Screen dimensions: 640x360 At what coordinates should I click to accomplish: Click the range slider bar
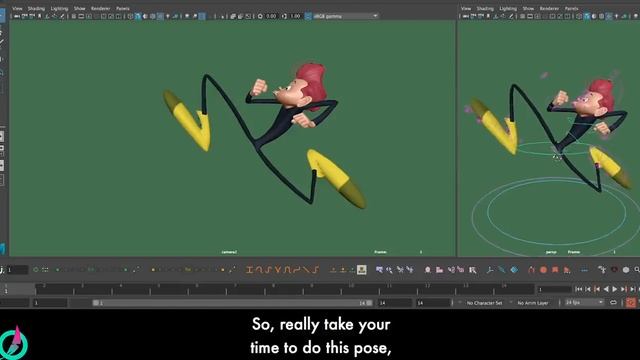[x=232, y=303]
